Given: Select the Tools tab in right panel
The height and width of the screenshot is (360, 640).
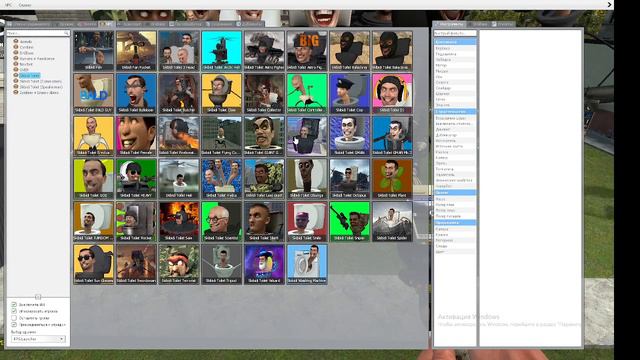Looking at the screenshot, I should (x=449, y=24).
